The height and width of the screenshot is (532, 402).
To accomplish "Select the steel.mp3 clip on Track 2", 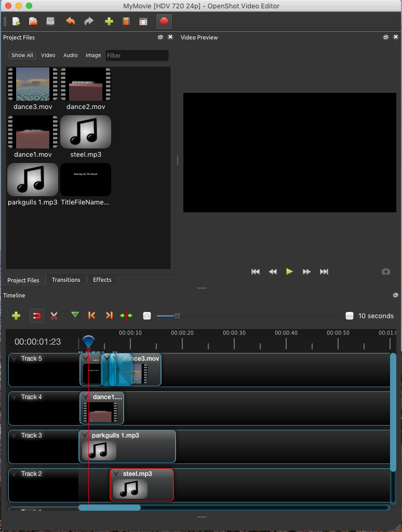I will tap(142, 485).
